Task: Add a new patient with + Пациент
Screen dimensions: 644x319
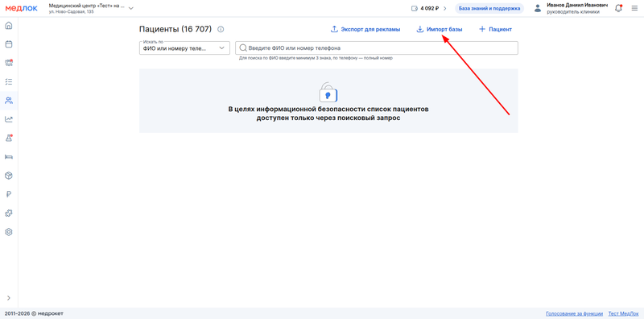Action: (495, 29)
